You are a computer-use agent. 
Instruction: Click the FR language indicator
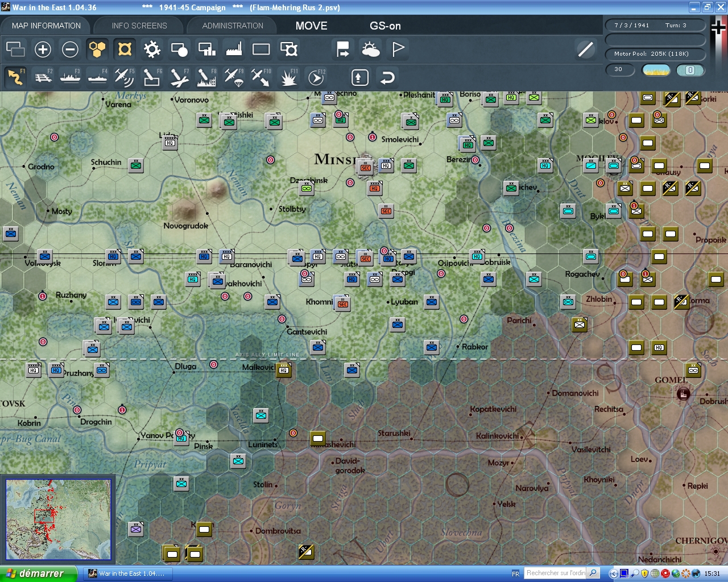(x=515, y=573)
